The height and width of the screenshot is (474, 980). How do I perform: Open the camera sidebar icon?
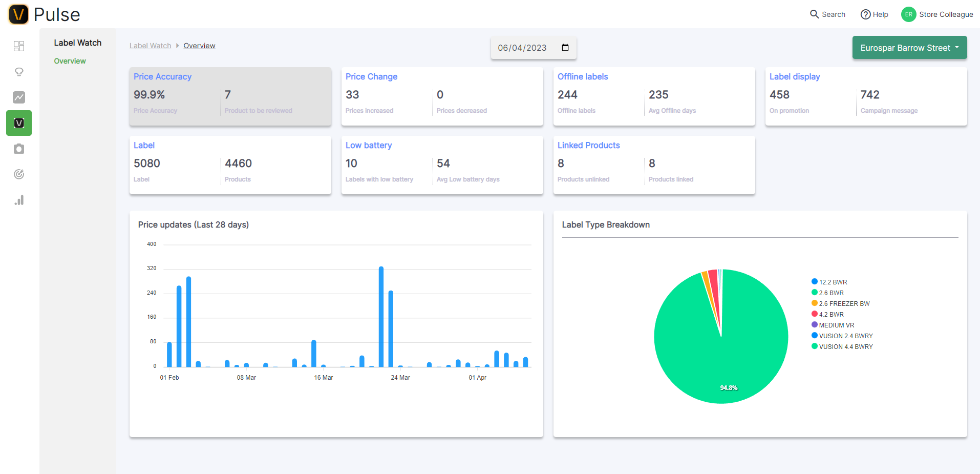pyautogui.click(x=19, y=149)
